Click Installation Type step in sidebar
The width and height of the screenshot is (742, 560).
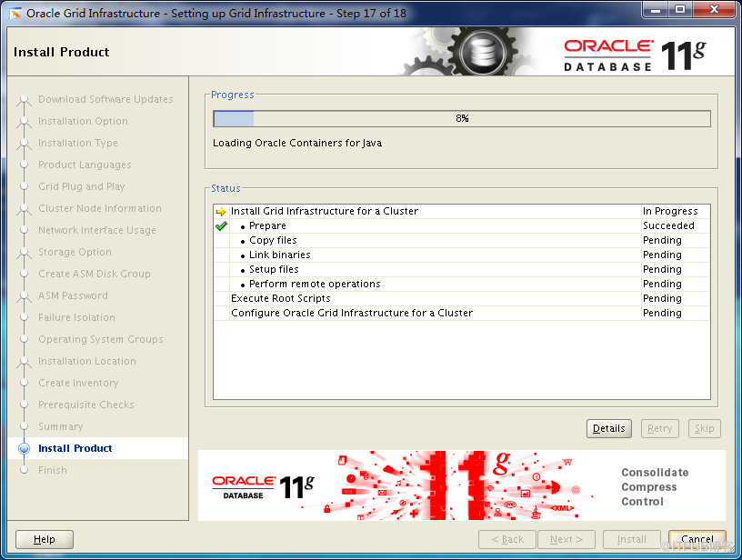click(x=78, y=143)
